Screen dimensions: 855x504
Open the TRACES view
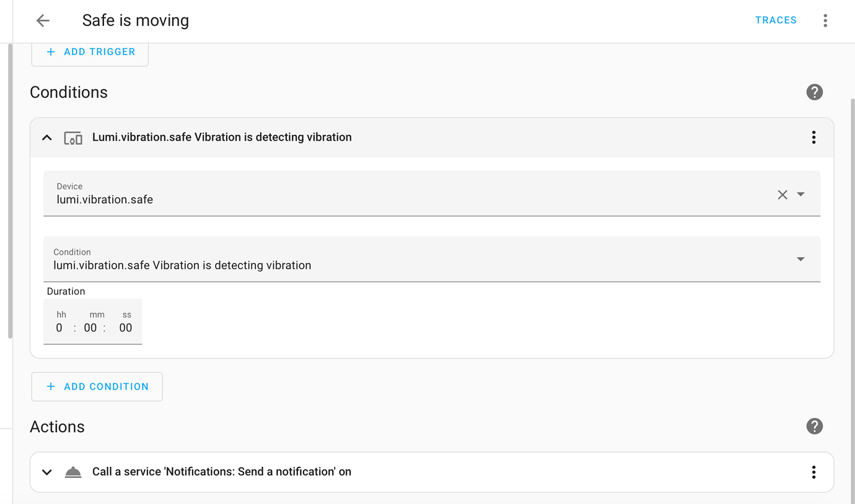(x=776, y=20)
